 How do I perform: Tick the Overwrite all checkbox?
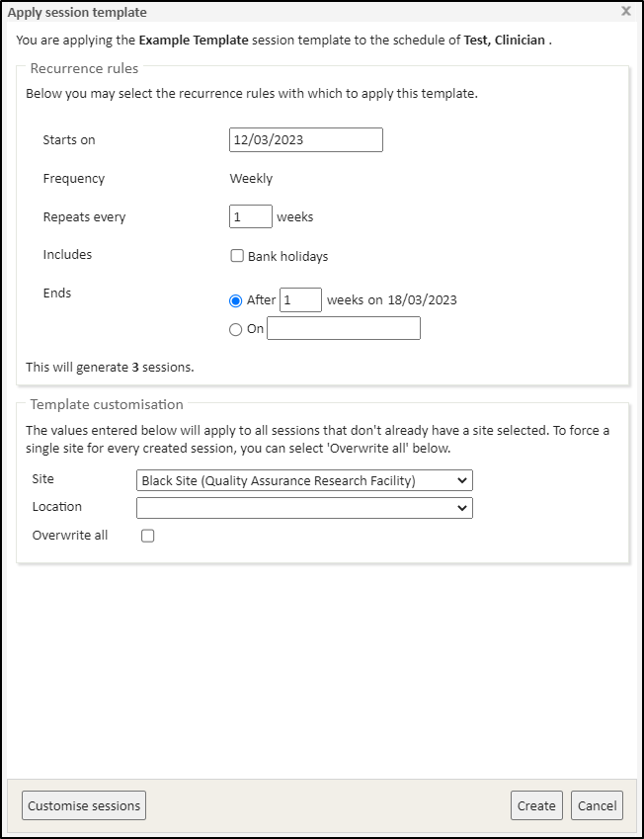point(148,536)
